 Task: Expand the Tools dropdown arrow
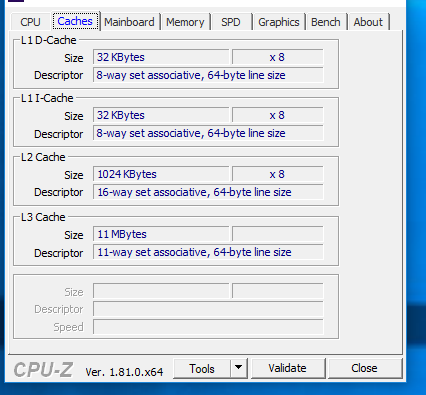pyautogui.click(x=238, y=369)
